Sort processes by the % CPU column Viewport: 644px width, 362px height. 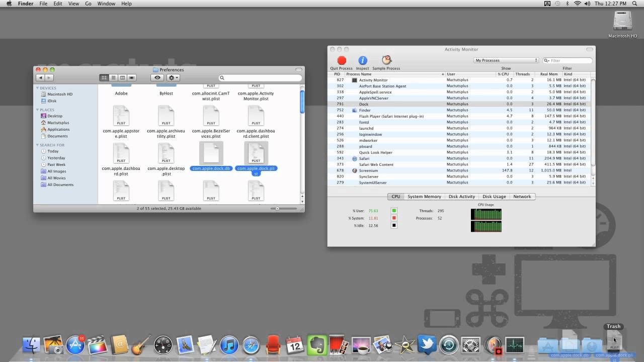505,74
